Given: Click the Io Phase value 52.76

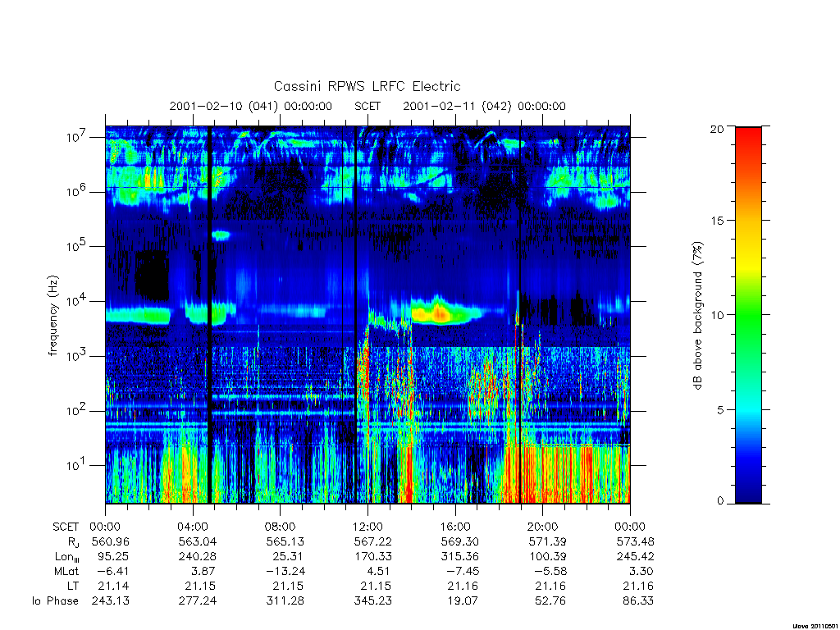Looking at the screenshot, I should (x=550, y=601).
